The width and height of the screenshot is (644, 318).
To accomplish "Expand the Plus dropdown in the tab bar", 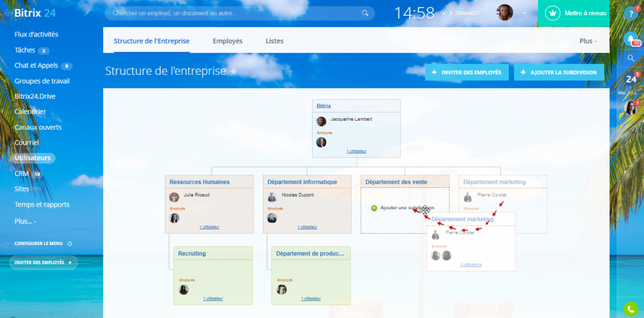I will pyautogui.click(x=588, y=41).
